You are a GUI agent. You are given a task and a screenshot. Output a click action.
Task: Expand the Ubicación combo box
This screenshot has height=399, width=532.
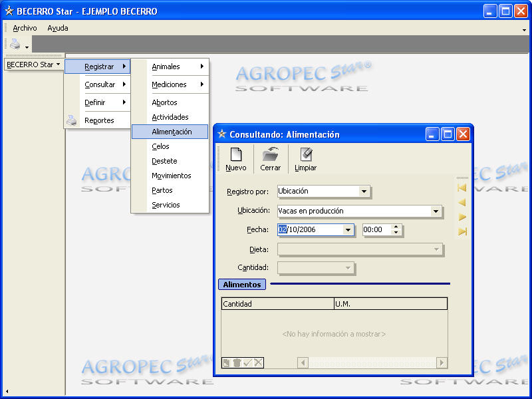436,211
